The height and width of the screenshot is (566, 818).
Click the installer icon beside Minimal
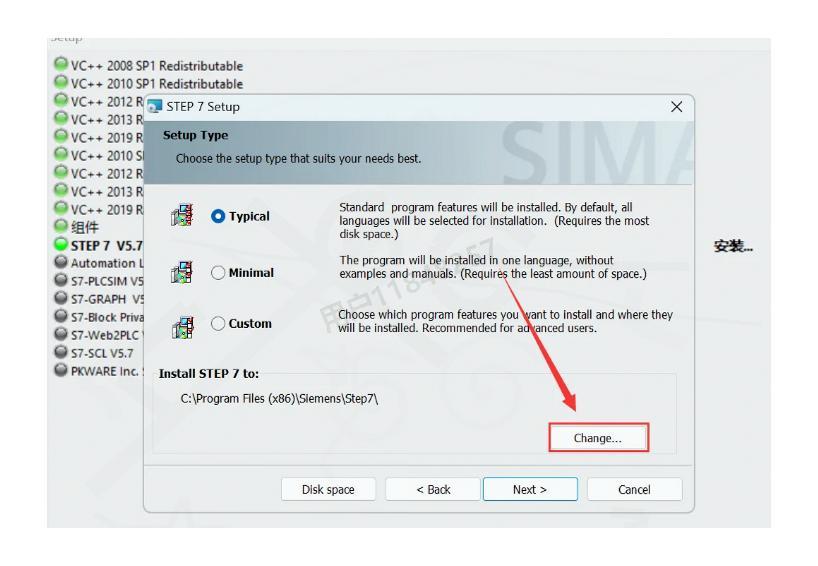182,272
